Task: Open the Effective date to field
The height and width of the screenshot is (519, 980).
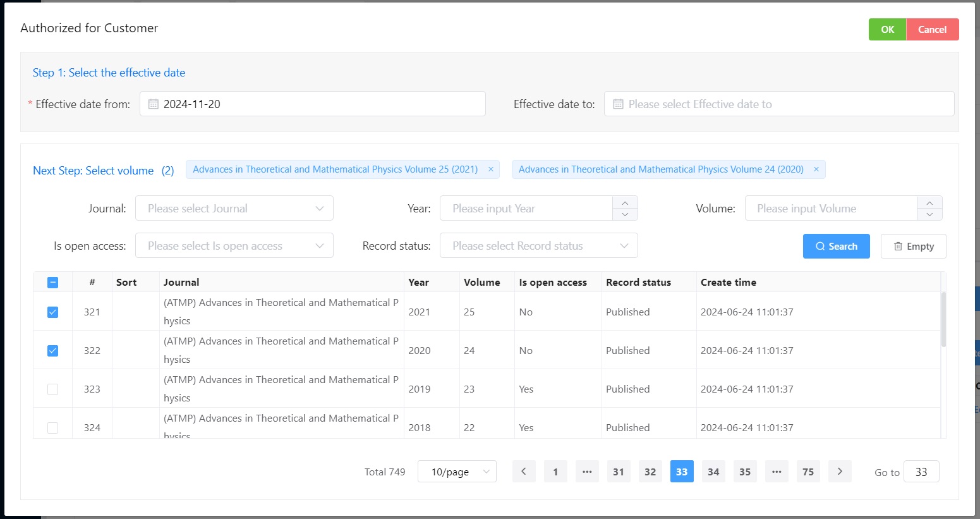Action: 778,104
